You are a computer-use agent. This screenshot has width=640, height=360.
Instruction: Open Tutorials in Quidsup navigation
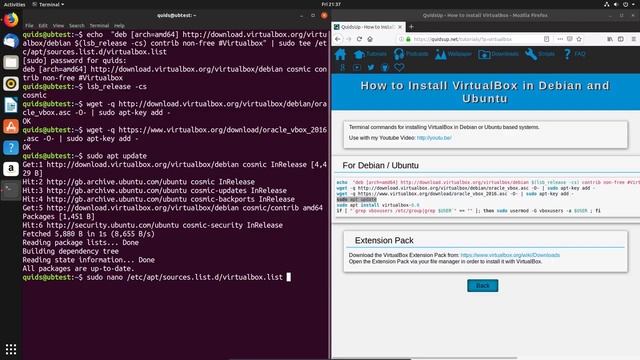(x=370, y=54)
